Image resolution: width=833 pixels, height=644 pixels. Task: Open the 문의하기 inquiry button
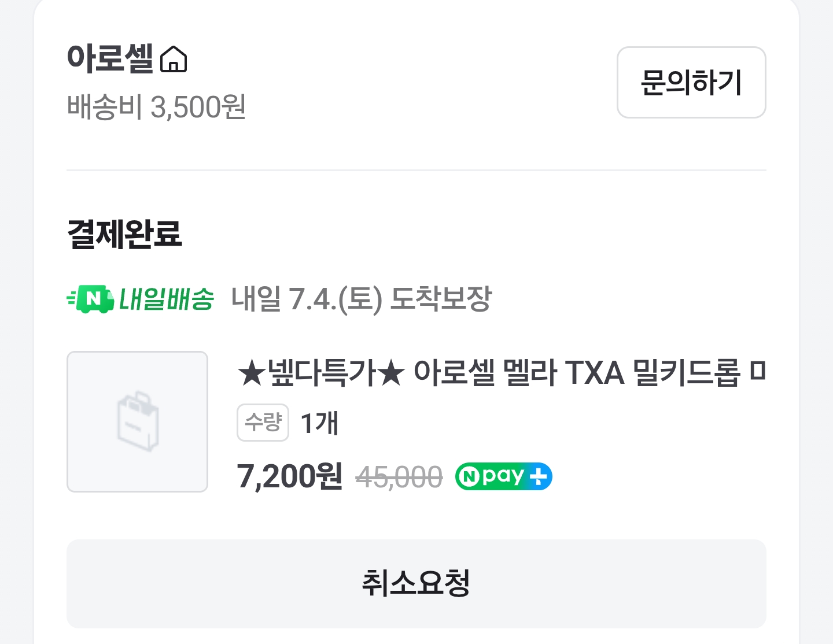tap(691, 83)
